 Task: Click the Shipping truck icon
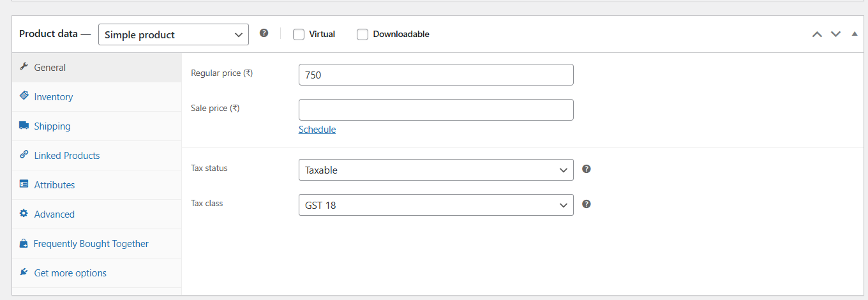(24, 126)
